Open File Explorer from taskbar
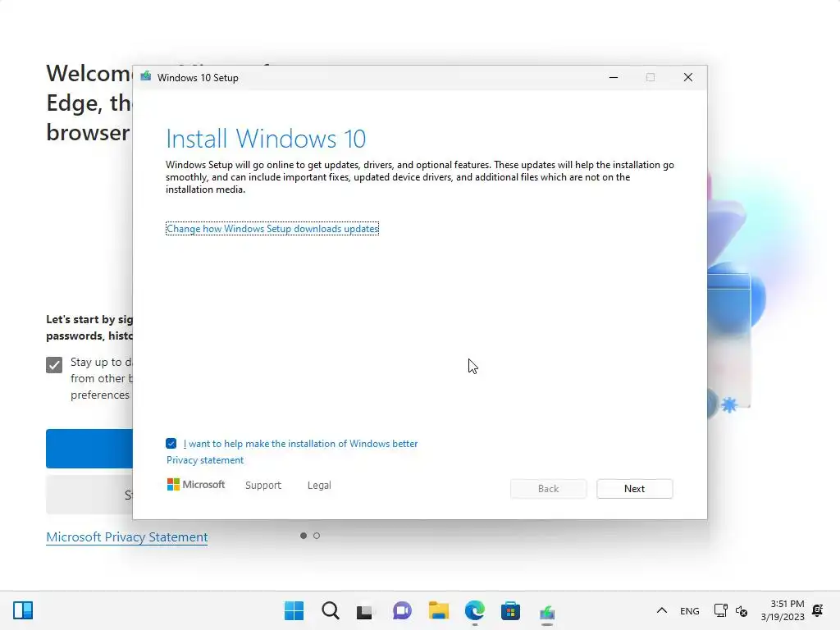Screen dimensions: 840x630 (438, 610)
